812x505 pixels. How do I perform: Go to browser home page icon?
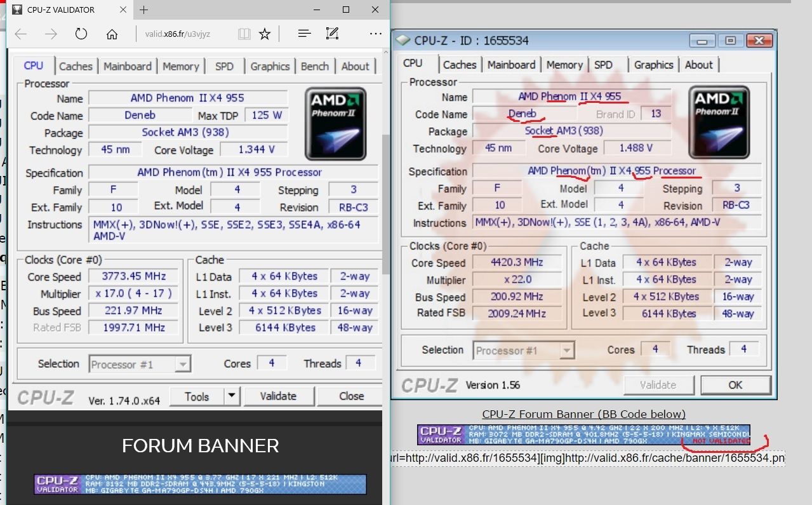point(112,34)
